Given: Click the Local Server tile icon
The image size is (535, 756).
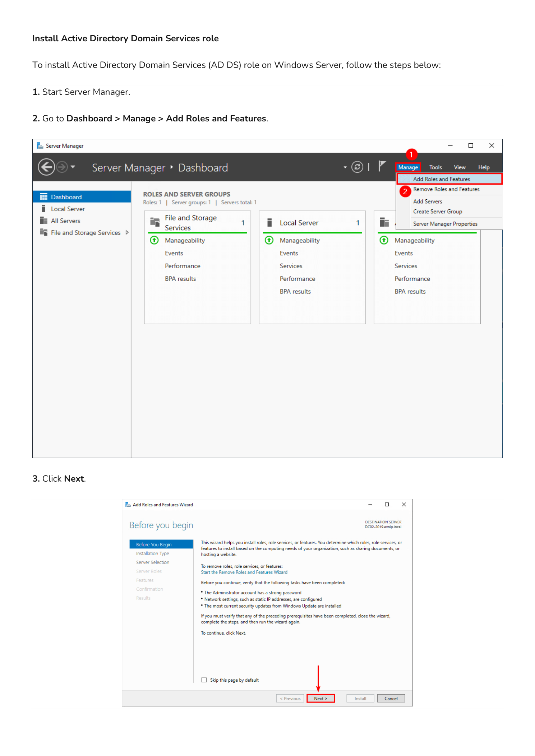Looking at the screenshot, I should [x=269, y=222].
